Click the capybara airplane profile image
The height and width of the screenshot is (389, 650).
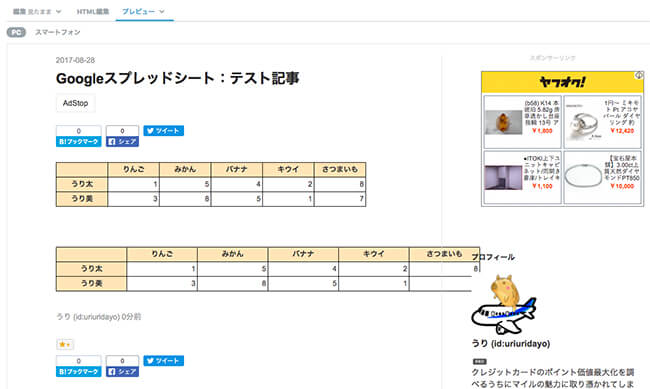point(504,305)
